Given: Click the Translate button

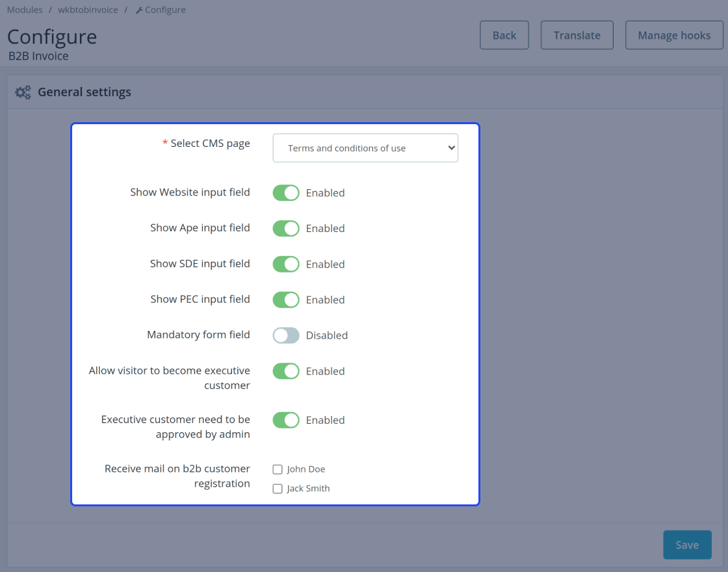Looking at the screenshot, I should (577, 35).
